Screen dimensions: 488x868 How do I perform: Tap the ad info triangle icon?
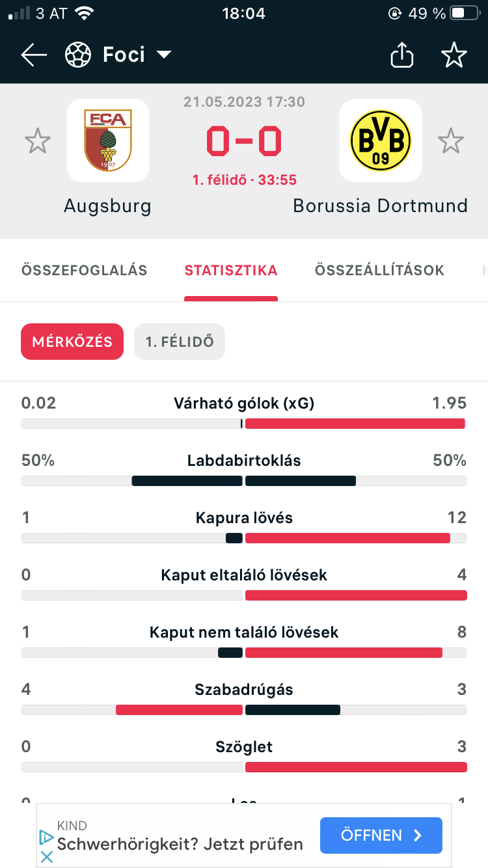[x=46, y=837]
